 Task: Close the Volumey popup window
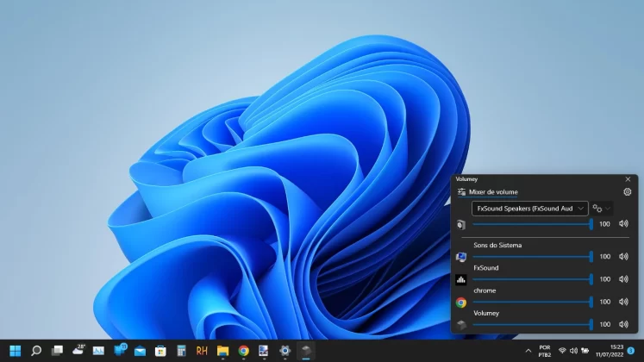[628, 179]
